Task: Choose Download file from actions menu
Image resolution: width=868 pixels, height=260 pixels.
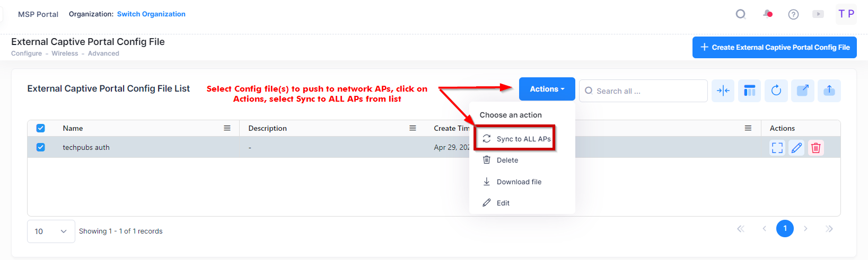Action: click(519, 182)
